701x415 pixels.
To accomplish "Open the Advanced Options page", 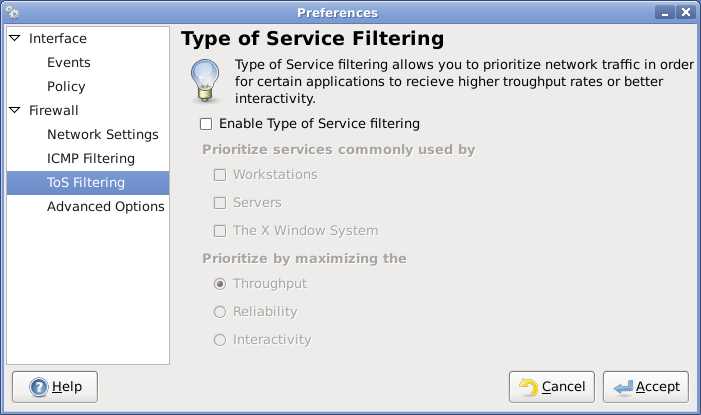I will [106, 206].
